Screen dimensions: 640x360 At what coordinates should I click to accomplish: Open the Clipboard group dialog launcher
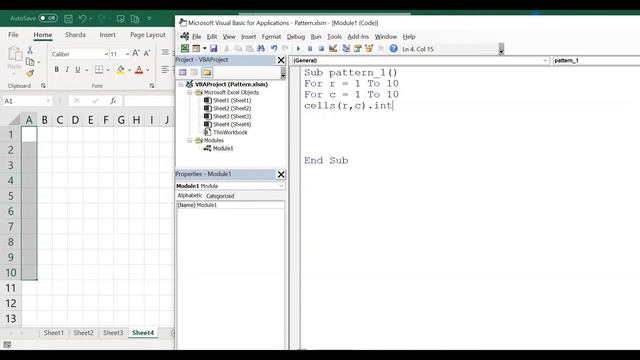(43, 86)
